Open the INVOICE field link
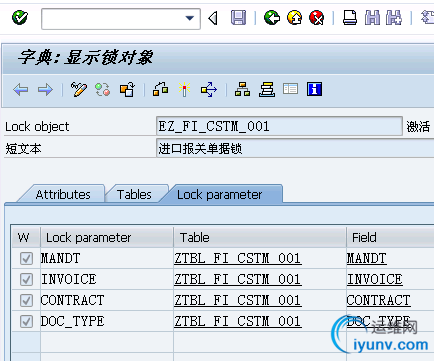 pos(375,280)
